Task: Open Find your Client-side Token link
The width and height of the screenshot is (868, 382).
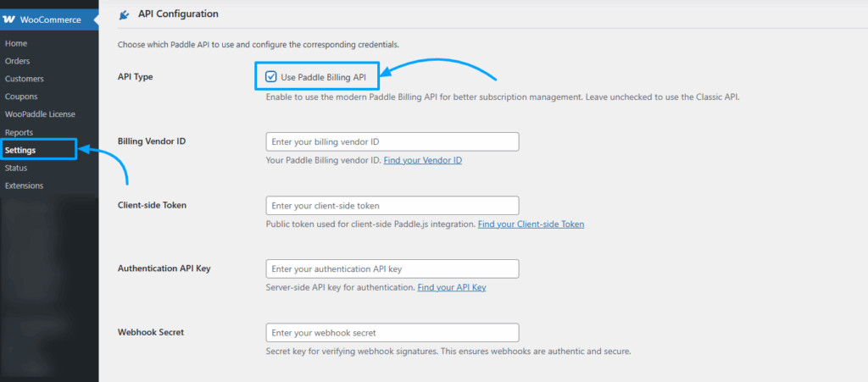Action: coord(531,224)
